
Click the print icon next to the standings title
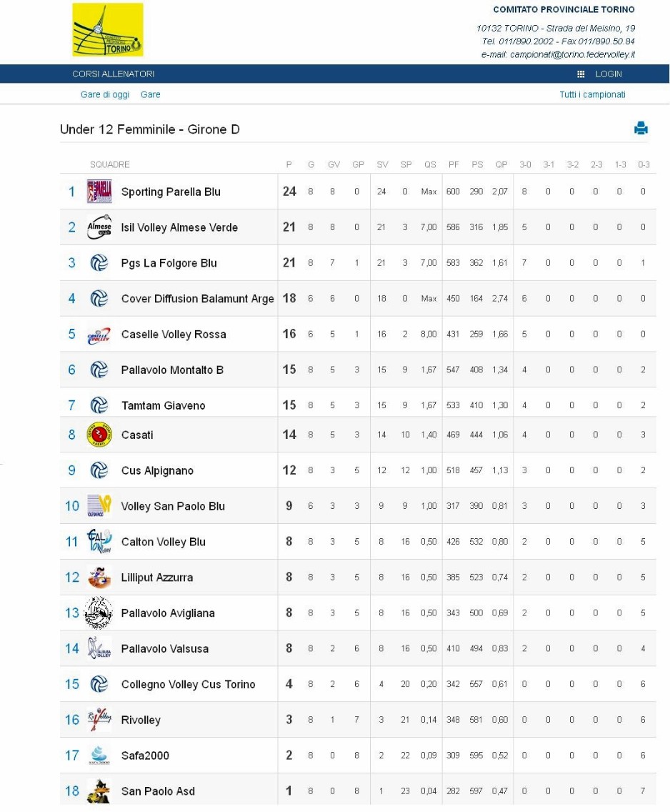coord(641,129)
